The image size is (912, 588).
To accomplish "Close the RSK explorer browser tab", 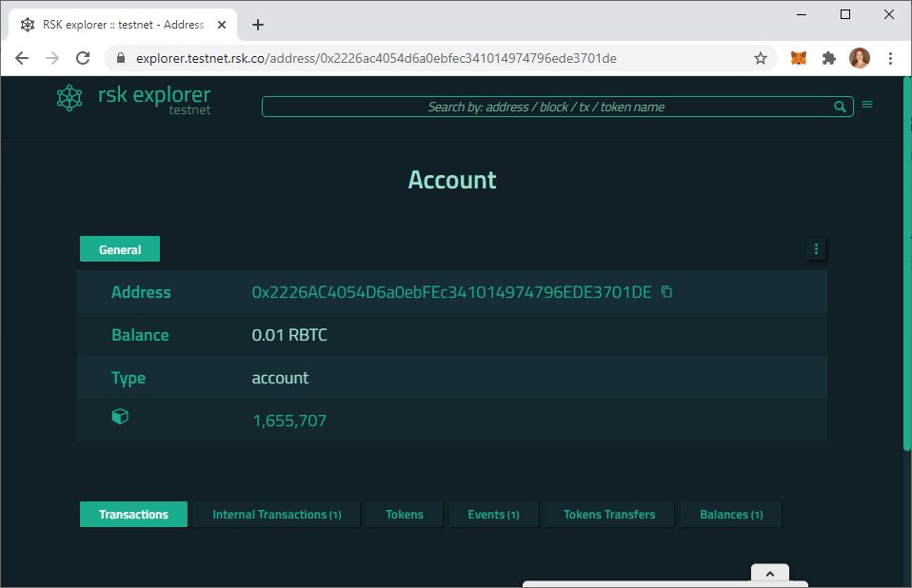I will 222,25.
